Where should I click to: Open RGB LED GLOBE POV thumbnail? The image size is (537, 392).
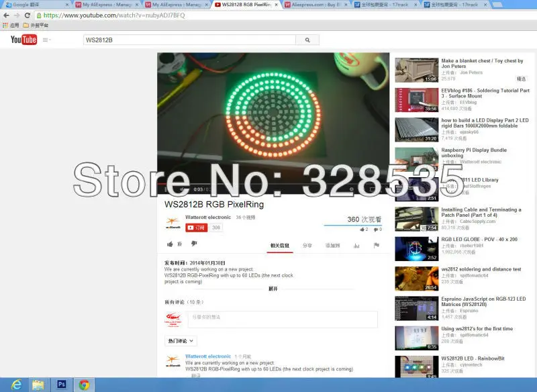(416, 249)
